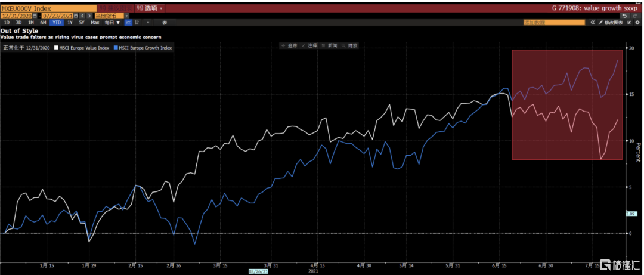Open the start date calendar picker
The width and height of the screenshot is (644, 275).
(x=35, y=16)
